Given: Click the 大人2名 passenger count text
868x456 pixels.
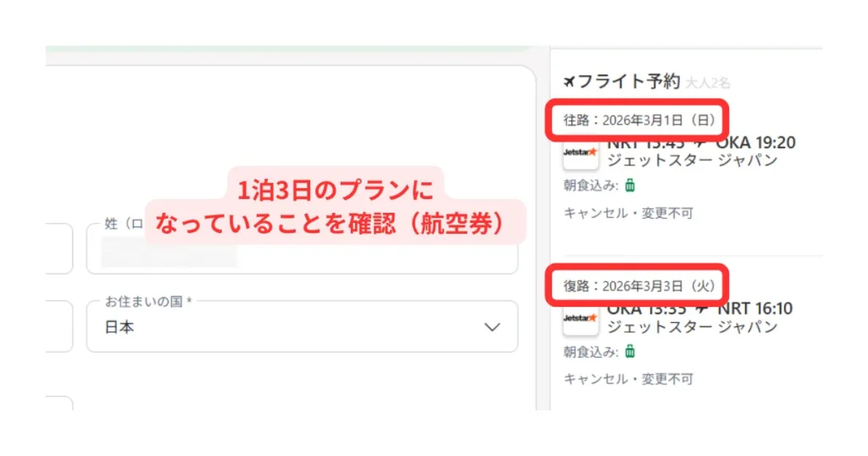Looking at the screenshot, I should click(x=708, y=83).
